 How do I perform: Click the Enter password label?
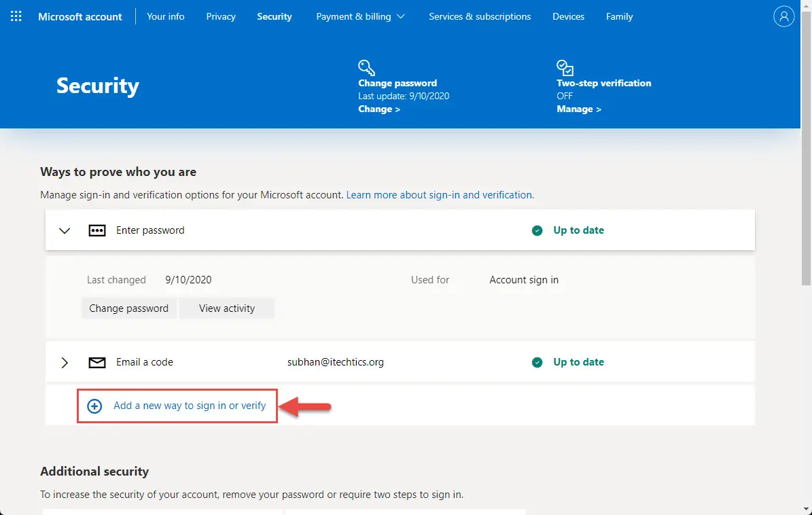coord(150,230)
